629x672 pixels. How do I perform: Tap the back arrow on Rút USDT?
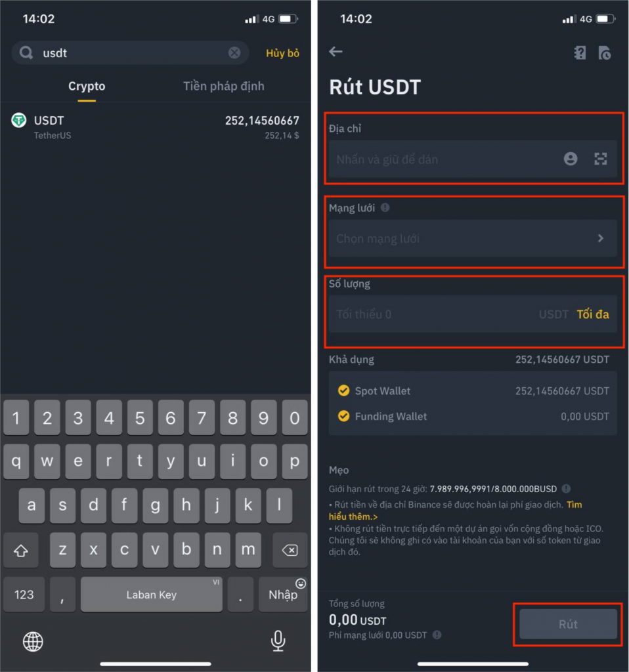(336, 52)
